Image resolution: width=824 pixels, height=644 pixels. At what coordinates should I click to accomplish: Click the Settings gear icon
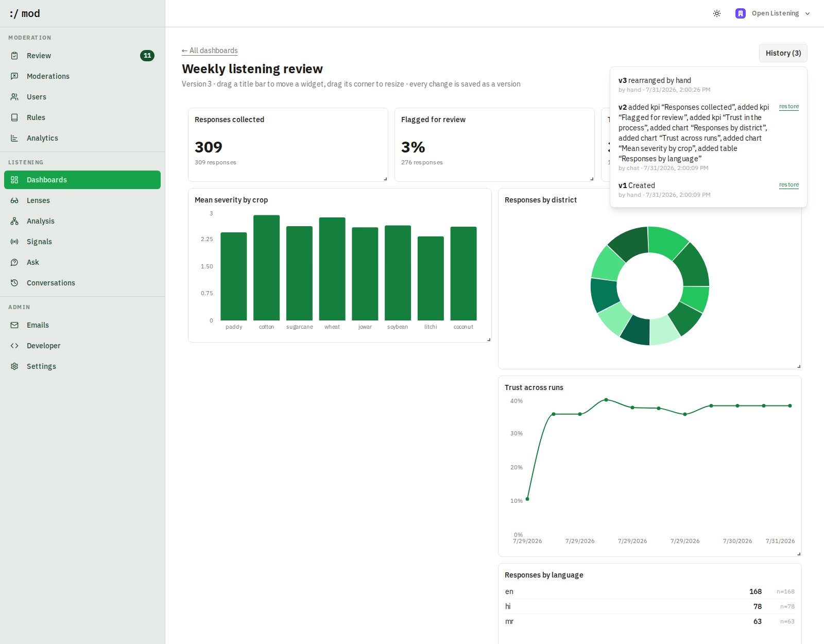pyautogui.click(x=14, y=366)
